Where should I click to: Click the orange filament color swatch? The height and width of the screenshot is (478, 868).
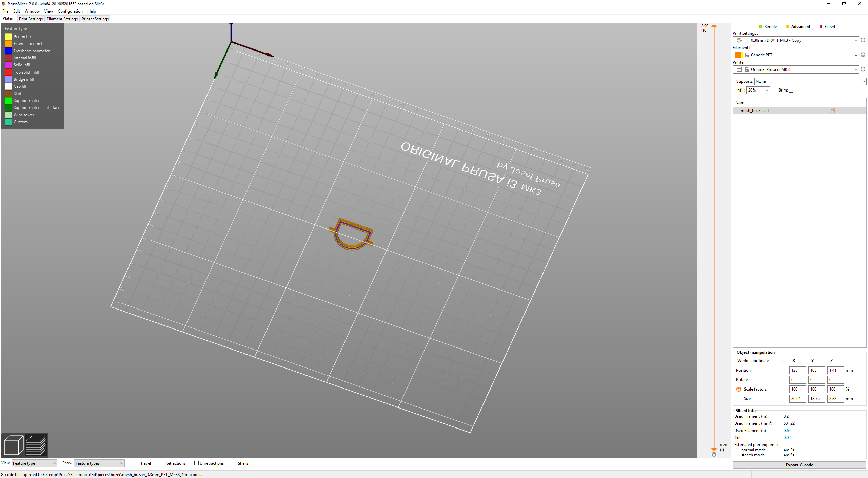(x=739, y=55)
